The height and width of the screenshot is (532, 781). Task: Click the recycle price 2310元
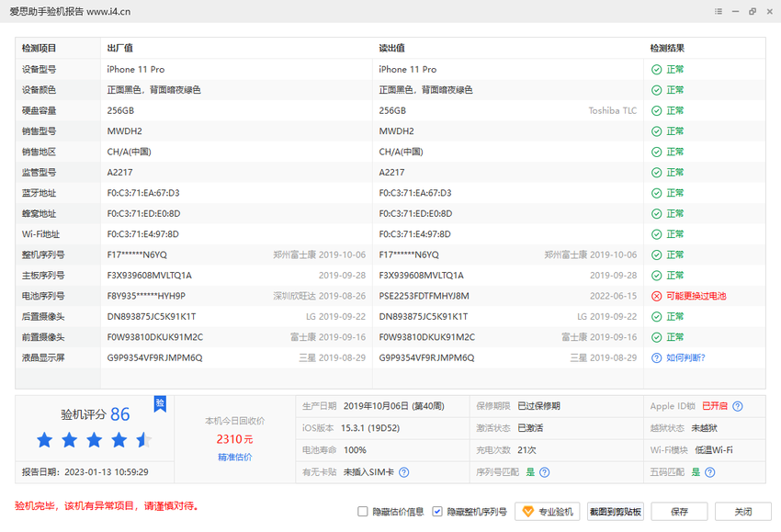(234, 439)
